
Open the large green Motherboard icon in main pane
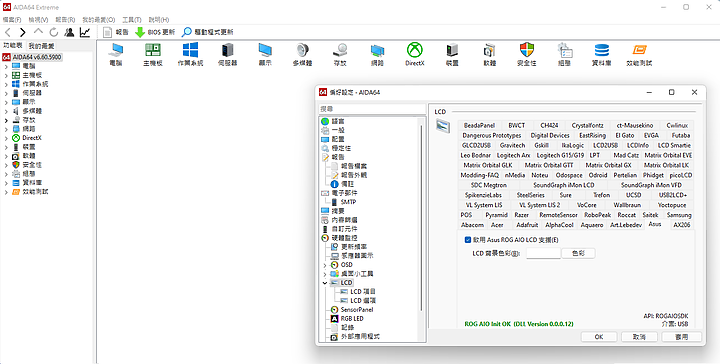[x=153, y=50]
